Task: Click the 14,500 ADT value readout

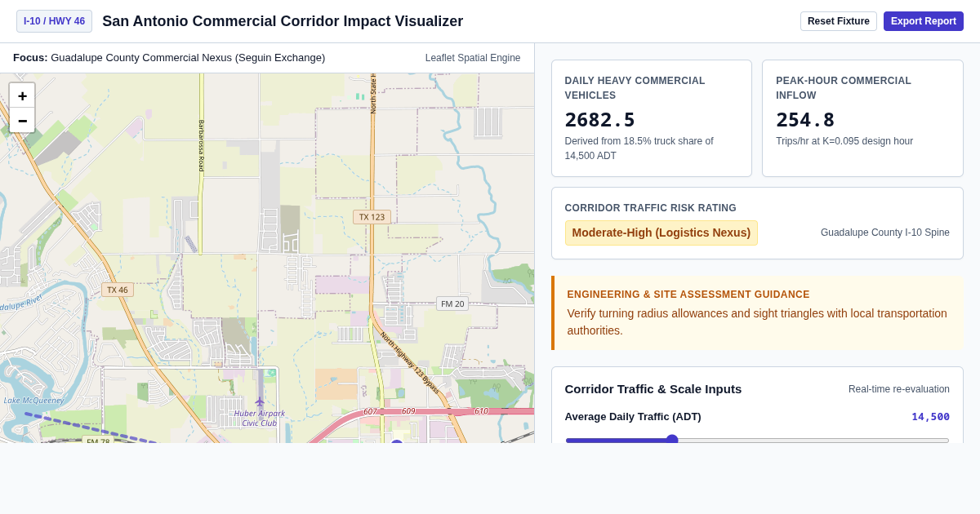Action: pyautogui.click(x=930, y=416)
